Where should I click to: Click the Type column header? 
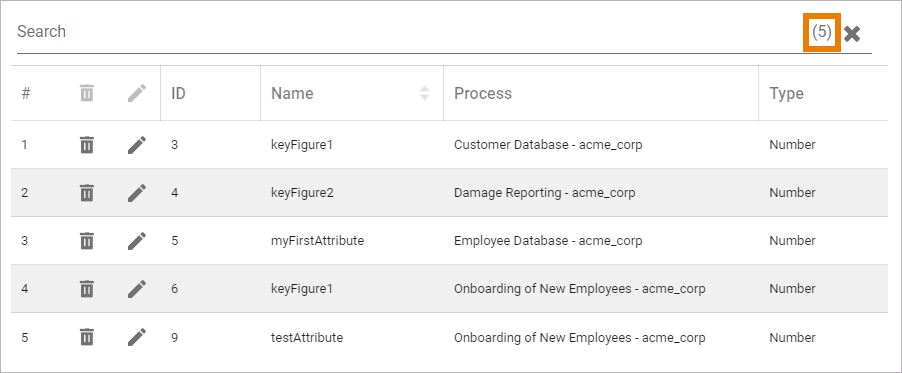click(x=786, y=93)
